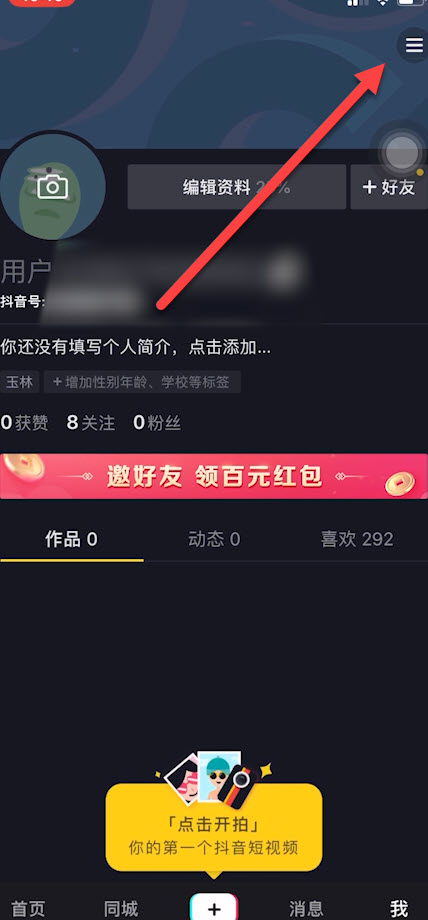Switch to the 动态 0 tab
The image size is (428, 920).
[214, 539]
